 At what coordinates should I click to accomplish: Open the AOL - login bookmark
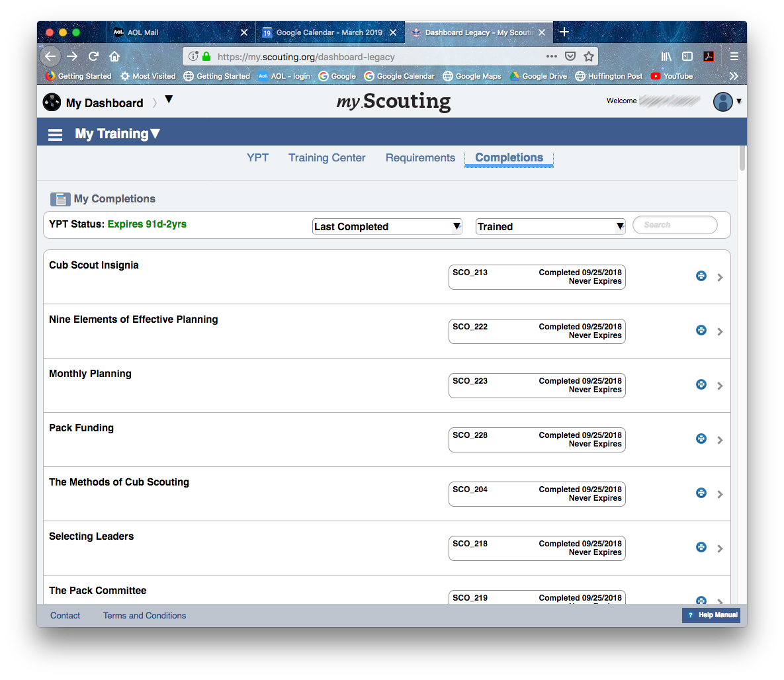pyautogui.click(x=284, y=76)
